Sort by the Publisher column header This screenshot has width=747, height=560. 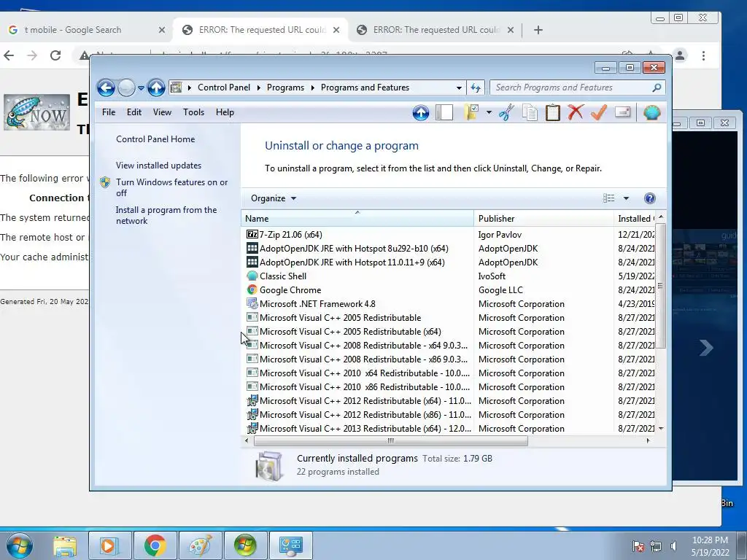pos(543,219)
